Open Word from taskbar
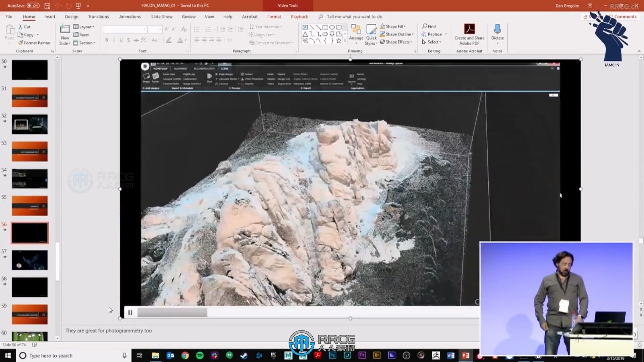 (x=450, y=355)
